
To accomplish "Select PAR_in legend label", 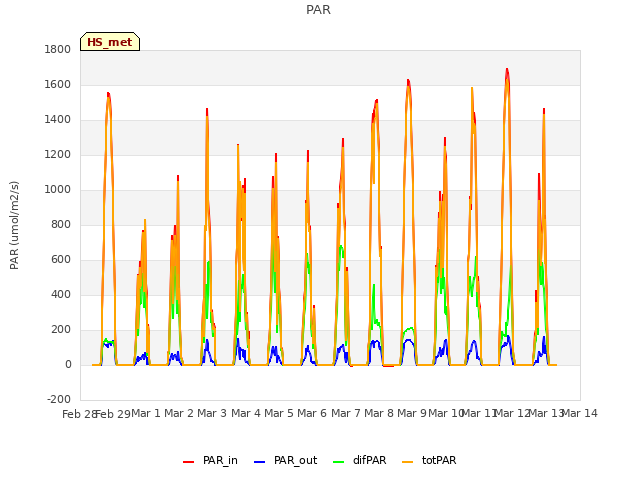I will point(220,460).
